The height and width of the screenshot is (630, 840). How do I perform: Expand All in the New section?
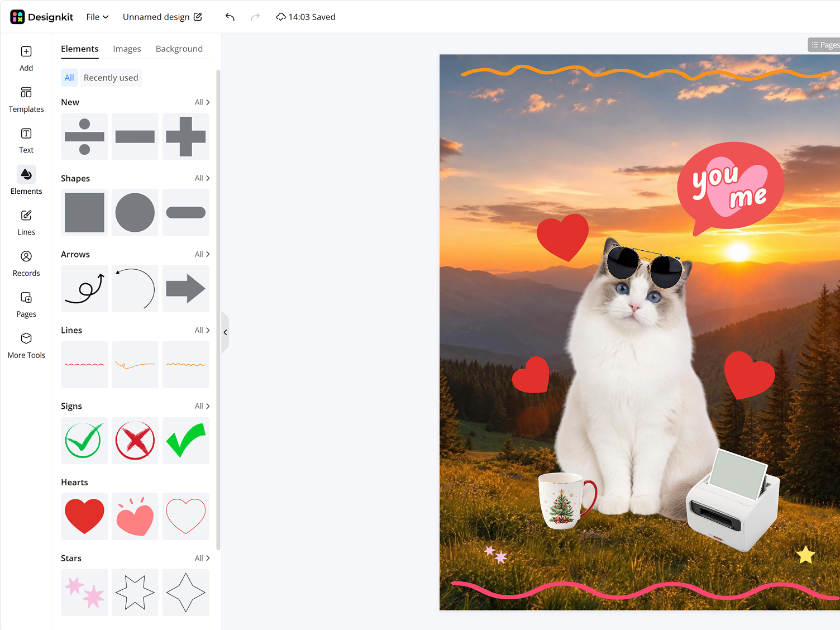pyautogui.click(x=202, y=102)
